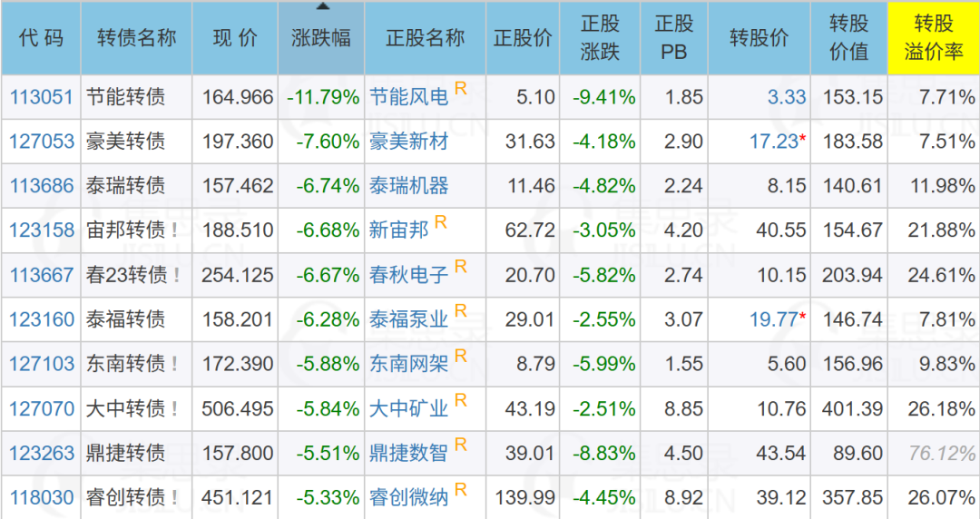Sort by 涨跌幅 column header
Screen dimensions: 980x519
click(321, 38)
